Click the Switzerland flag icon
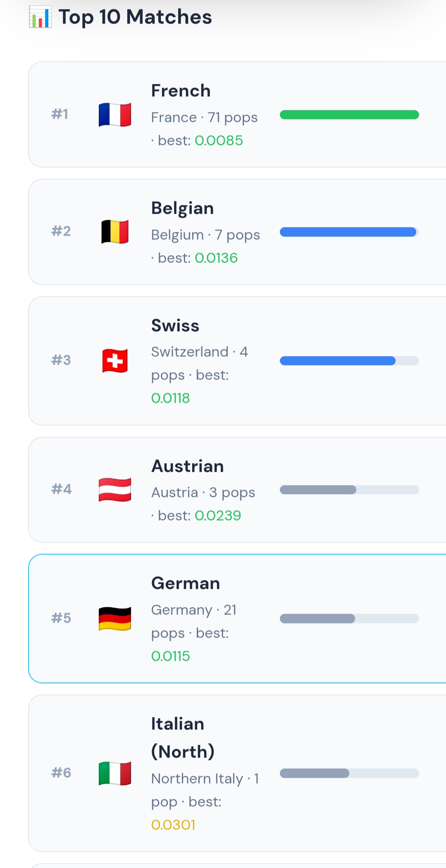The height and width of the screenshot is (868, 446). [115, 361]
